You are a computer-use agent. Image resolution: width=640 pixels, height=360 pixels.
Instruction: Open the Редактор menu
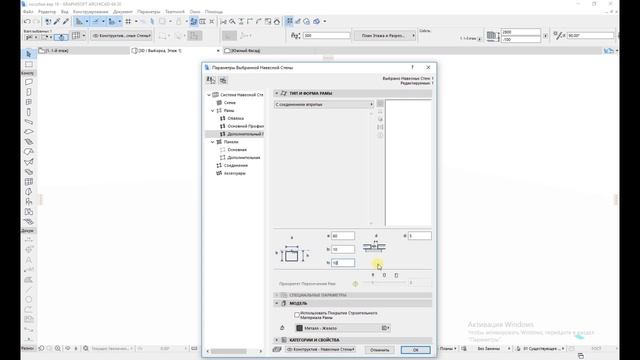tap(47, 12)
